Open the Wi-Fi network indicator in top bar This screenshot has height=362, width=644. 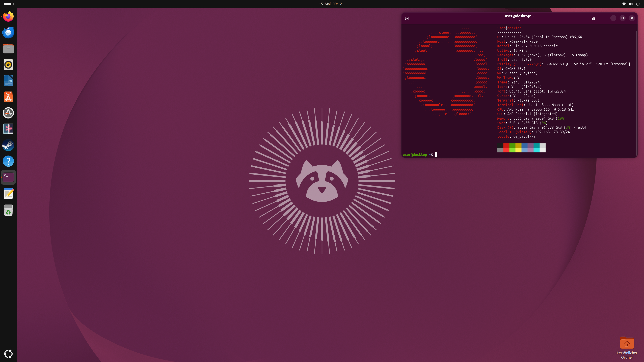pos(624,4)
